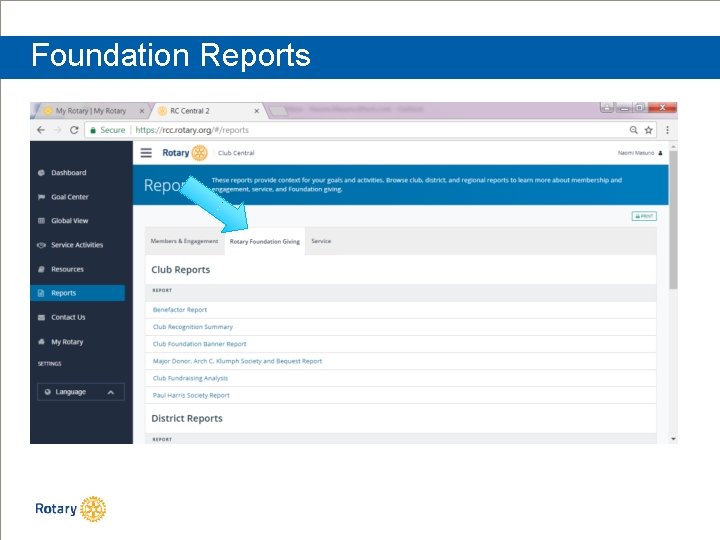Switch to the My Rotary browser tab
This screenshot has width=720, height=540.
pyautogui.click(x=91, y=111)
